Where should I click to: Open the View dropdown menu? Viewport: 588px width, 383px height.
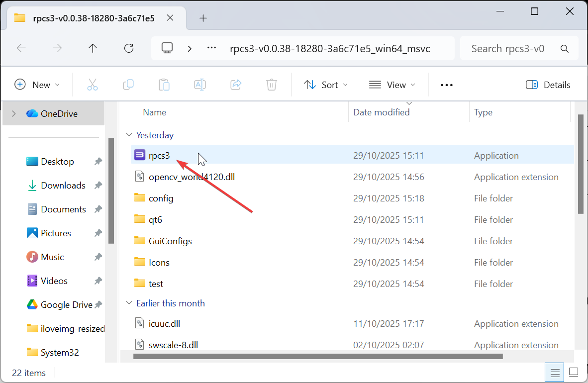pos(392,85)
